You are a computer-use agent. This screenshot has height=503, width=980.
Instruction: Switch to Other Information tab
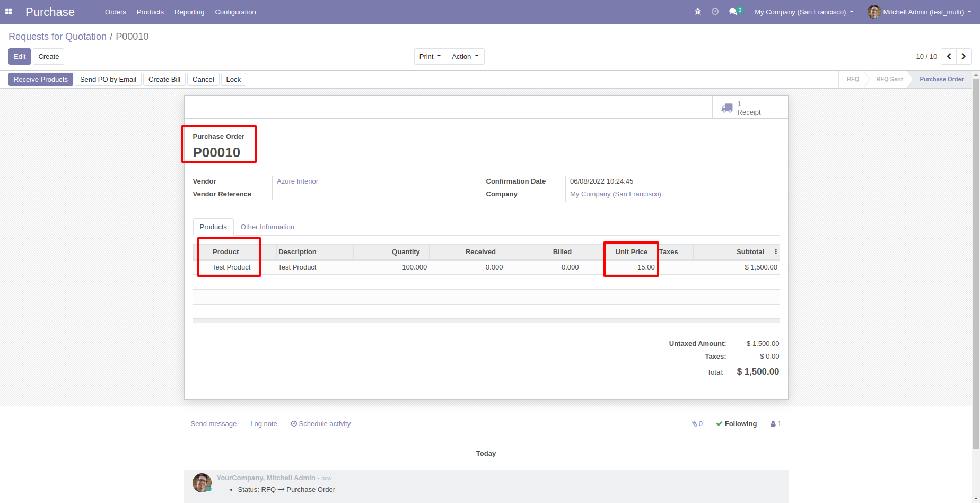coord(267,227)
